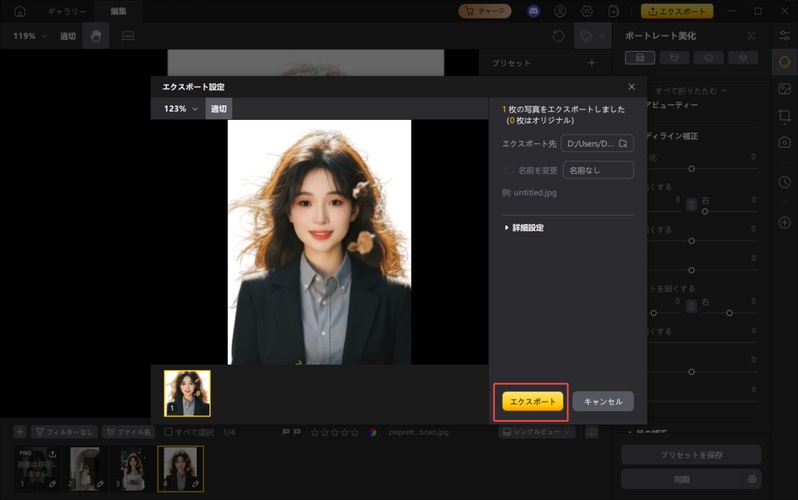Toggle the before/after compare icon
Viewport: 798px width, 500px height.
pos(586,36)
